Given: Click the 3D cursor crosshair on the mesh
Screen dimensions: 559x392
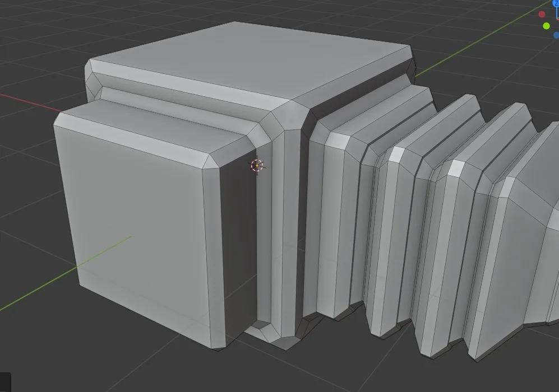Looking at the screenshot, I should 257,165.
